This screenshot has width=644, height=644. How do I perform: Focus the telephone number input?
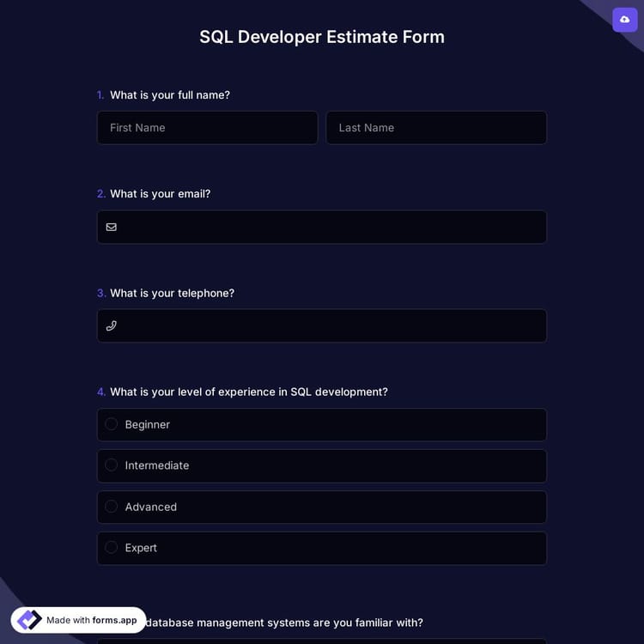click(x=331, y=326)
